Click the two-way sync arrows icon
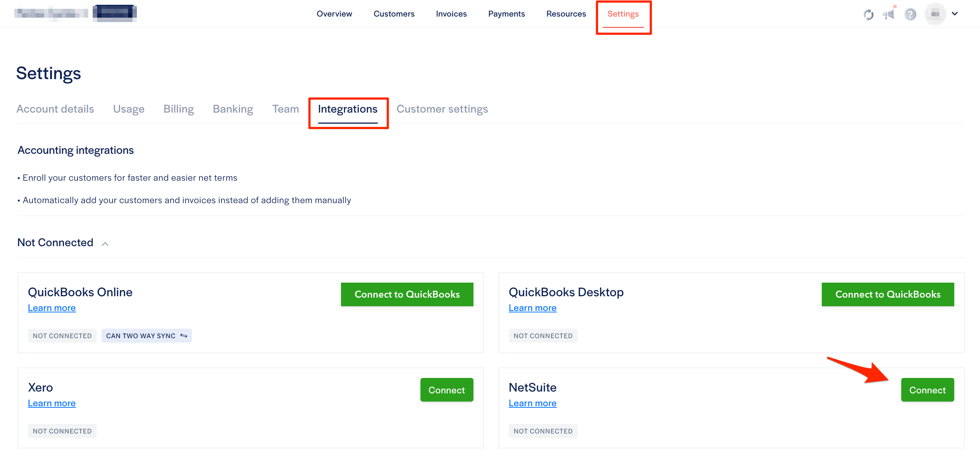The image size is (980, 460). point(184,336)
